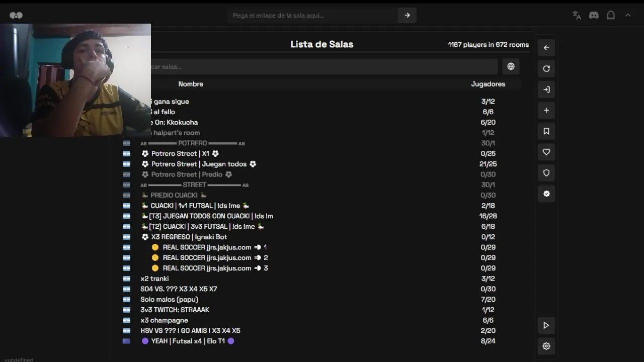Click the app logo in top-left corner
This screenshot has width=644, height=362.
16,16
